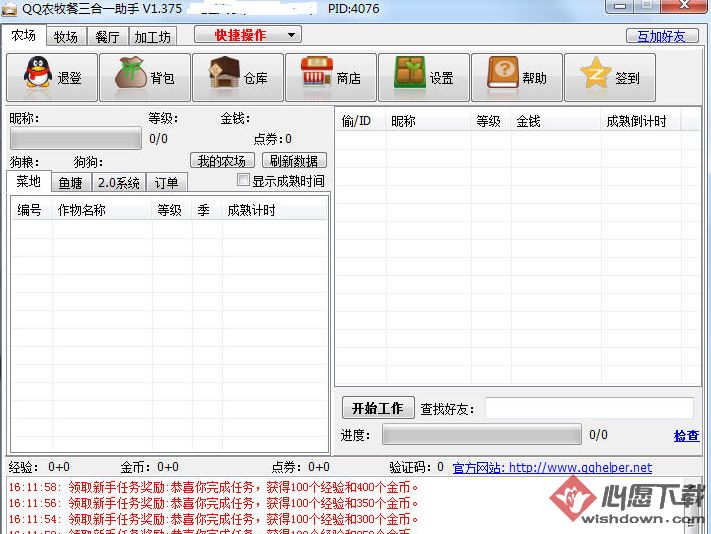Select the 16:11:54 log entry
711x534 pixels.
[213, 519]
